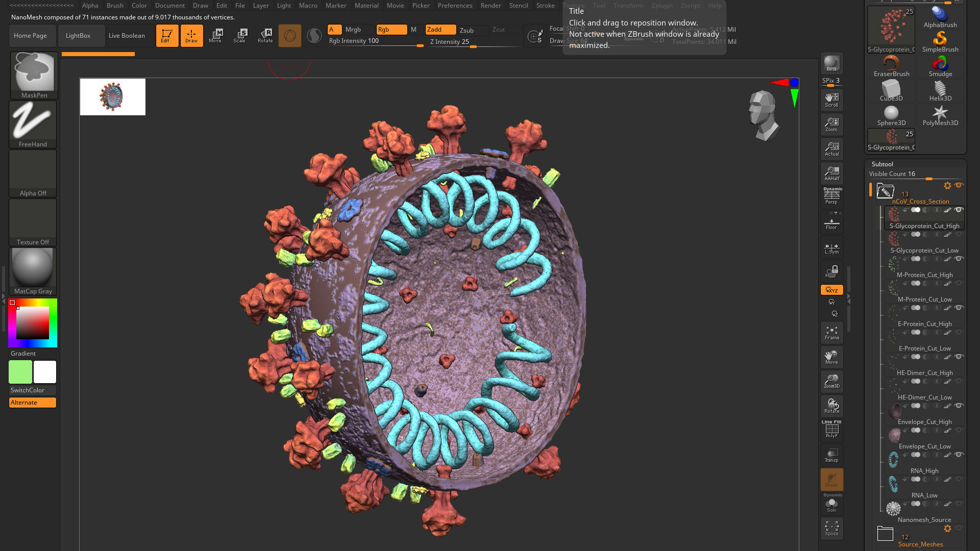The height and width of the screenshot is (551, 980).
Task: Open the Preferences menu
Action: pos(455,5)
